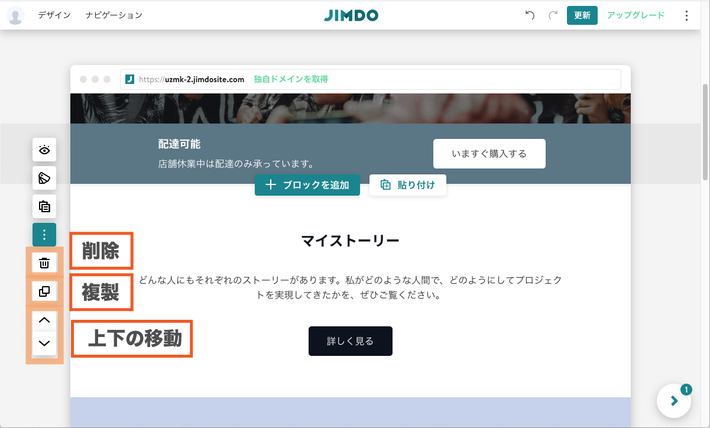Click the header banner image
The height and width of the screenshot is (428, 710).
[x=350, y=108]
